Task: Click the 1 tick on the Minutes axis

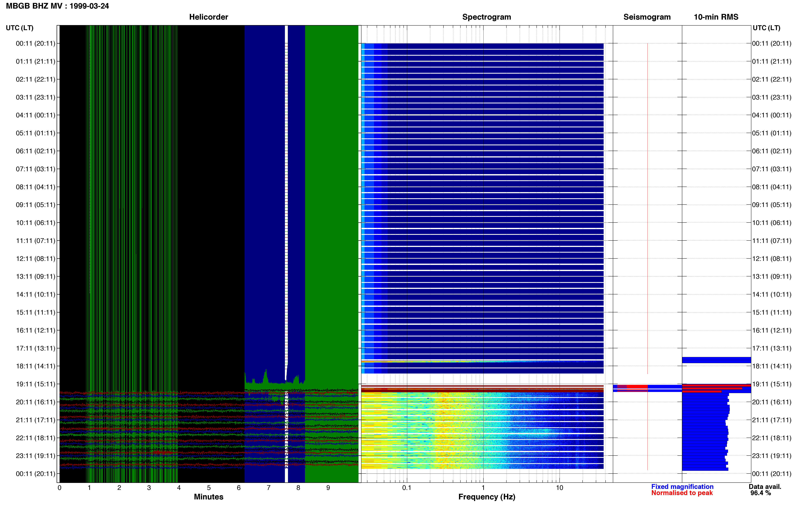Action: [89, 488]
